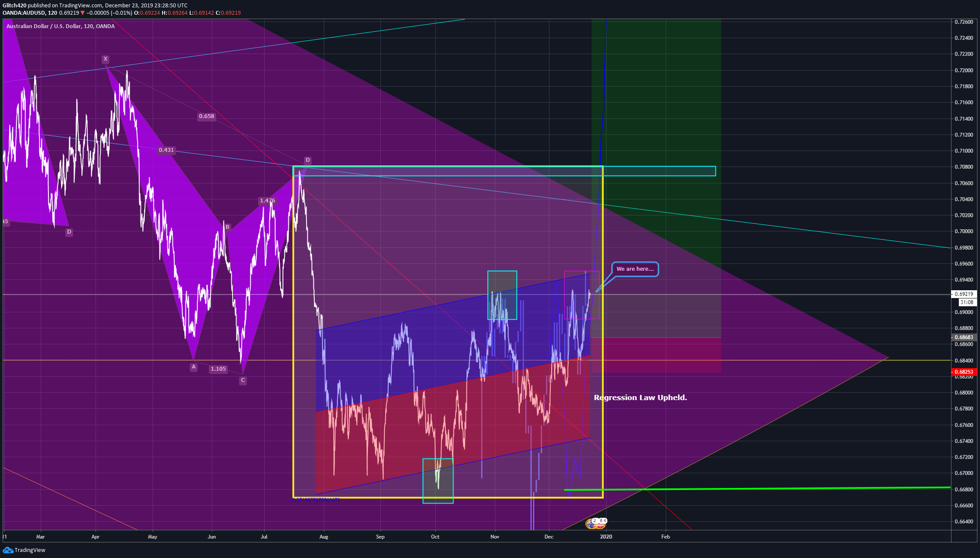This screenshot has width=980, height=558.
Task: Click the Jun label on time axis
Action: click(212, 537)
